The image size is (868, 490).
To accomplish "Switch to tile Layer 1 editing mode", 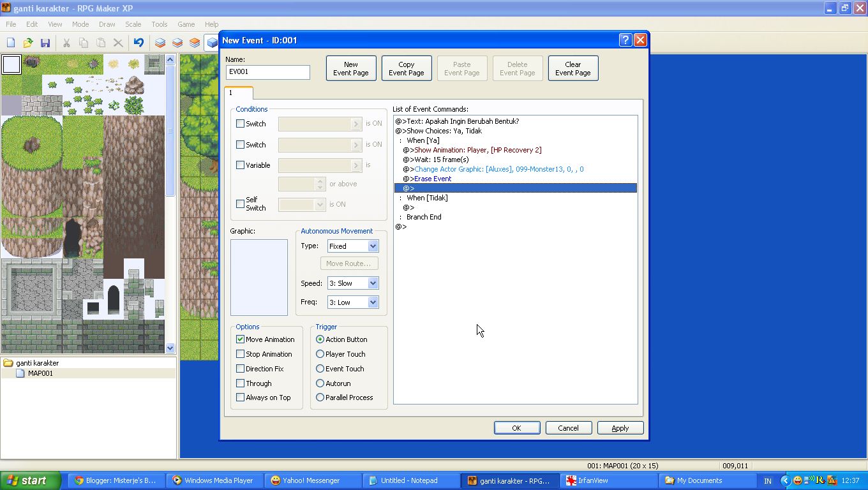I will pos(160,42).
